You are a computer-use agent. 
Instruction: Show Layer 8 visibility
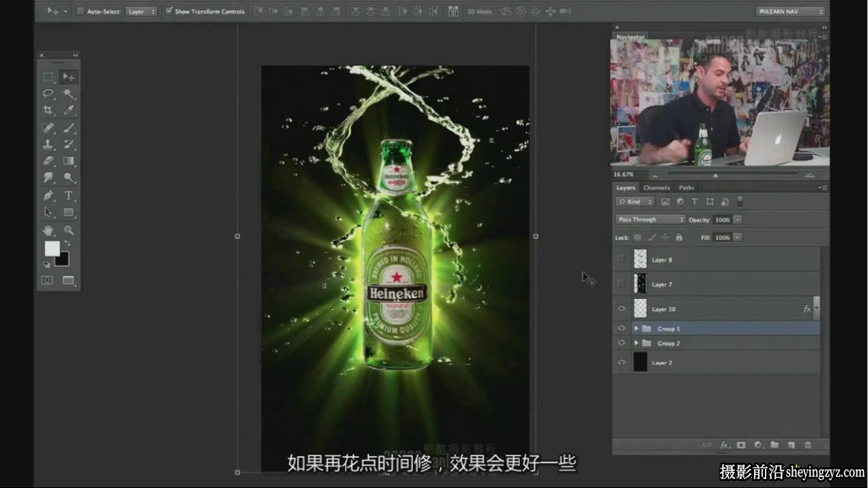621,259
